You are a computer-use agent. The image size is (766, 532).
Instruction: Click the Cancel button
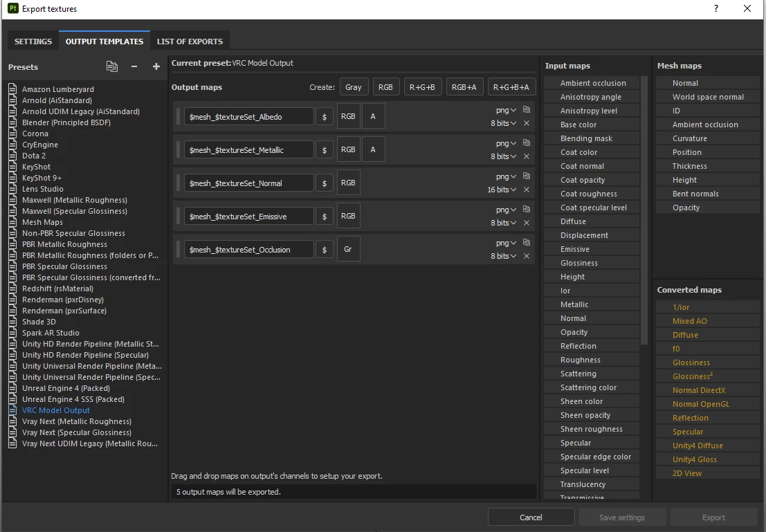tap(531, 517)
